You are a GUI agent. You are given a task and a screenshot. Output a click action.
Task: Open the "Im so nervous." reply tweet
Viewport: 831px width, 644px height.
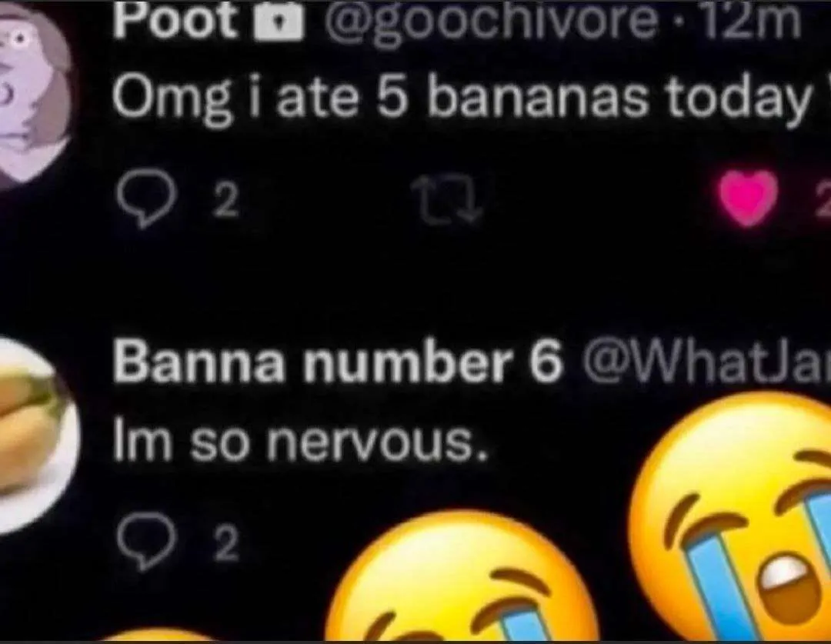tap(299, 442)
